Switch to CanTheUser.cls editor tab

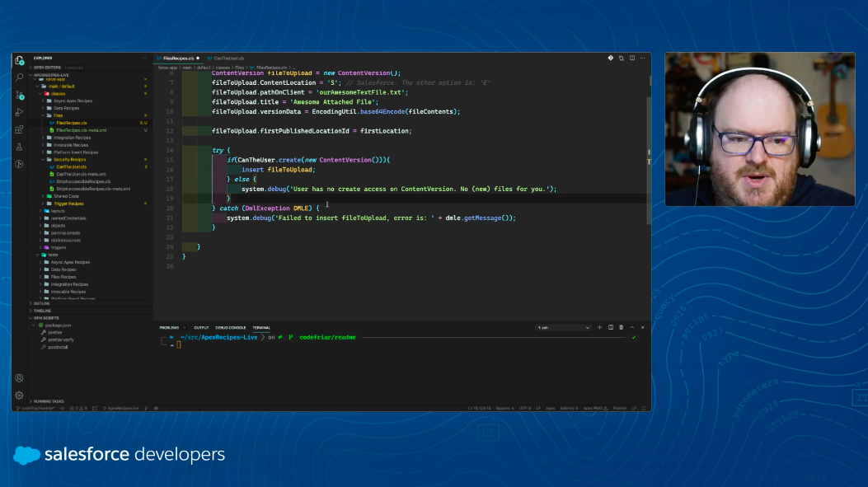228,59
